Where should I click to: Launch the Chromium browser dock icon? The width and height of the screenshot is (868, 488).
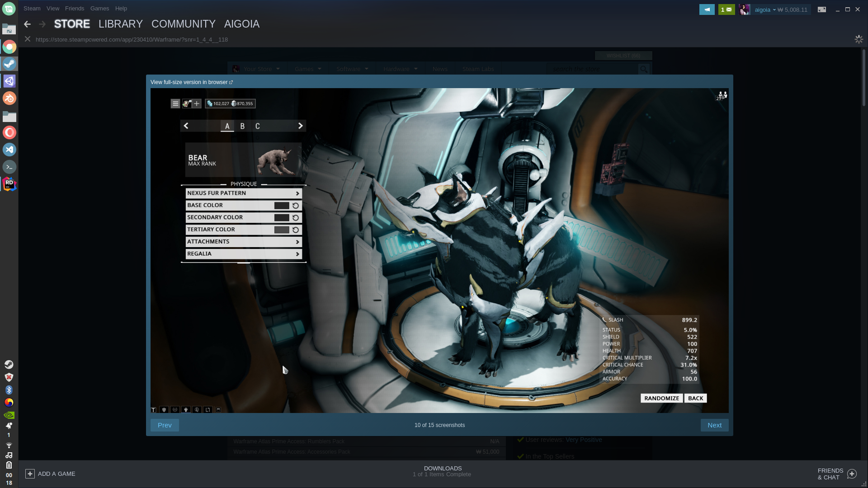click(9, 47)
